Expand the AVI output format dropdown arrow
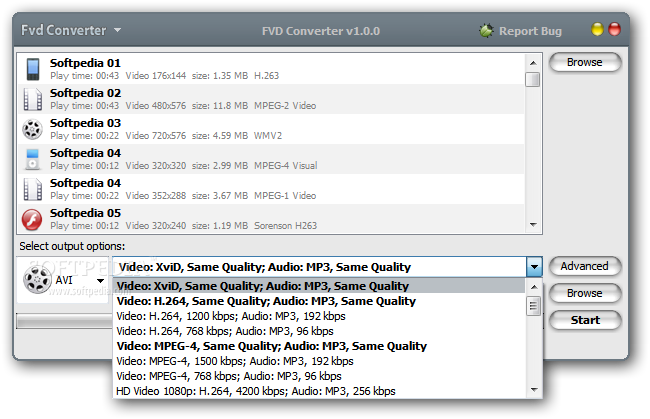Screen dimensions: 650x419 coord(100,281)
